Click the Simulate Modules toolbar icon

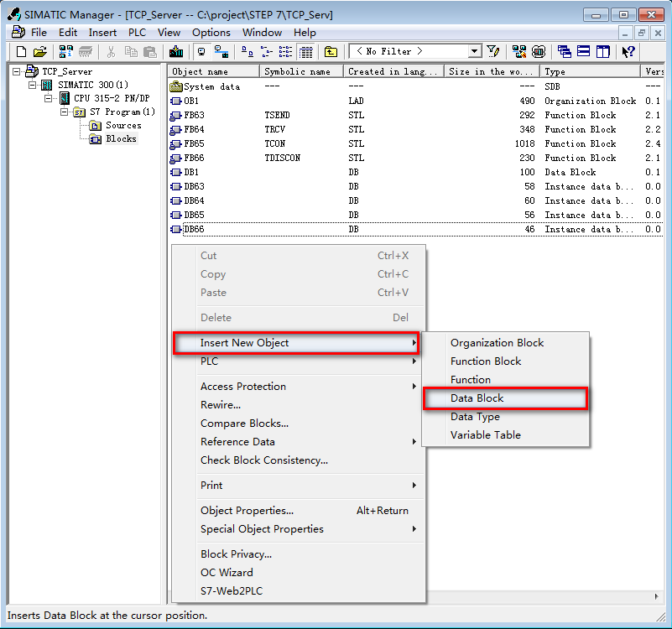[539, 52]
